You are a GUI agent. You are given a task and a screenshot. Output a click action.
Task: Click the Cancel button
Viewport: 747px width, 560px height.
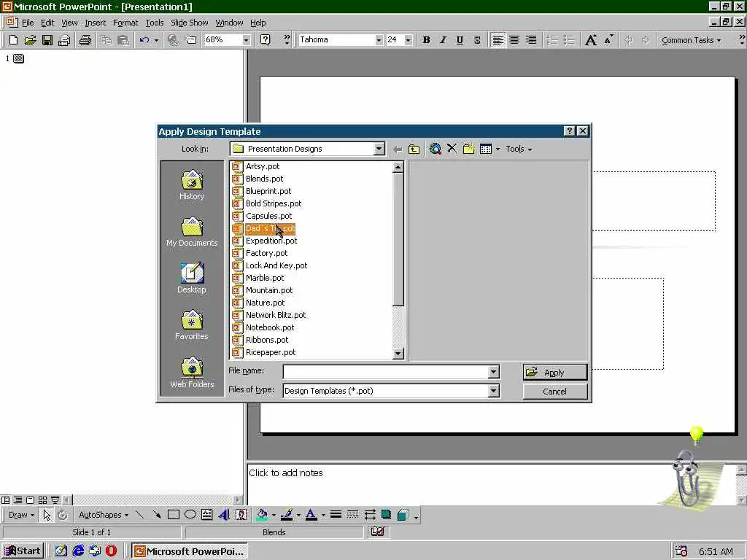(555, 392)
